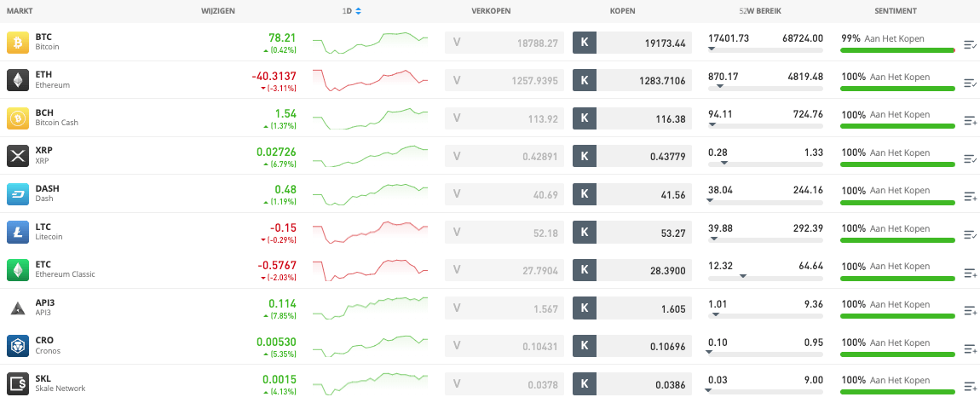Open the BTC 1D sparkline chart
The width and height of the screenshot is (980, 403).
pos(370,43)
